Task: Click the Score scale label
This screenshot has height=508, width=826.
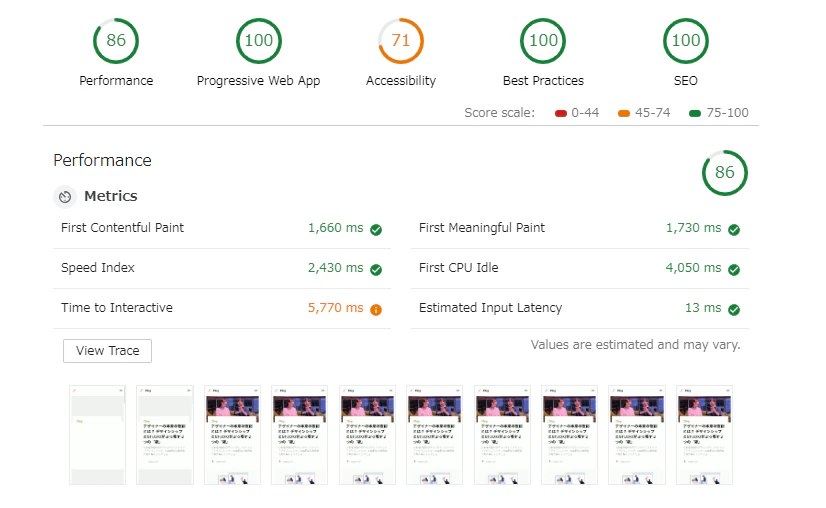Action: pyautogui.click(x=499, y=113)
